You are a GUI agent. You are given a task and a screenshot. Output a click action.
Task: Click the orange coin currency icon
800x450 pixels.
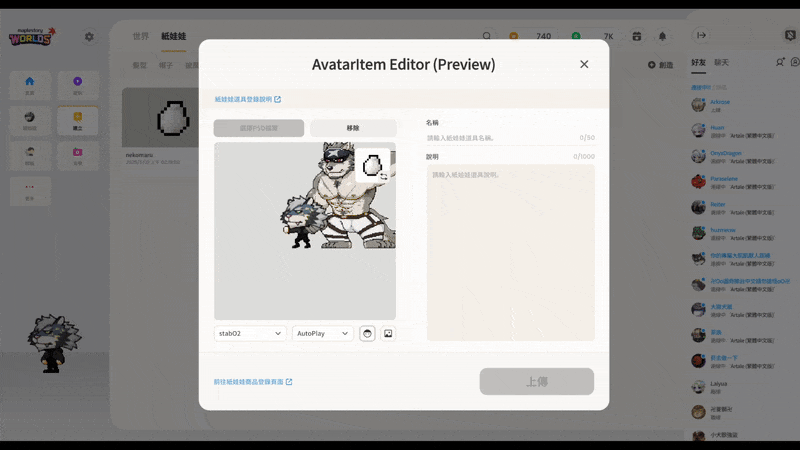514,36
